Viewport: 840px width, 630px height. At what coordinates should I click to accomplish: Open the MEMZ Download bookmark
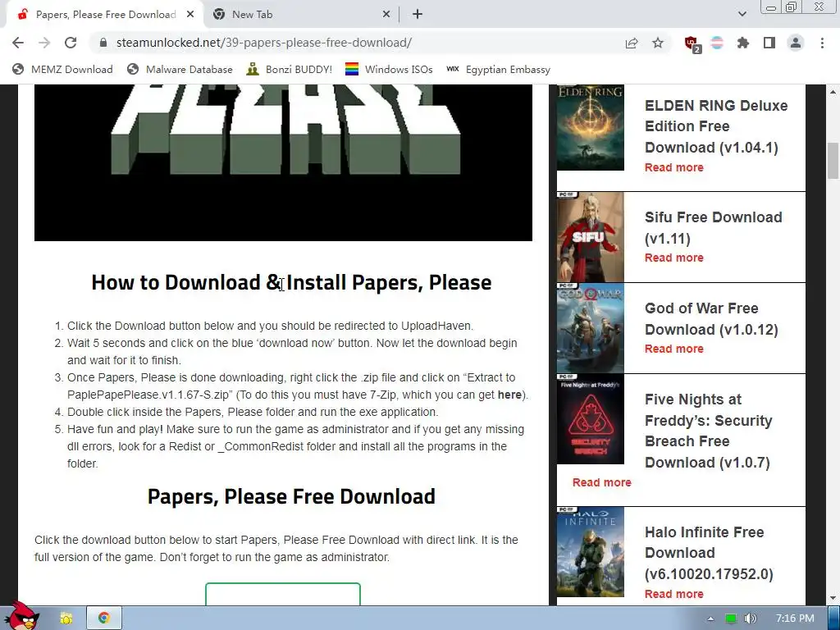click(62, 70)
